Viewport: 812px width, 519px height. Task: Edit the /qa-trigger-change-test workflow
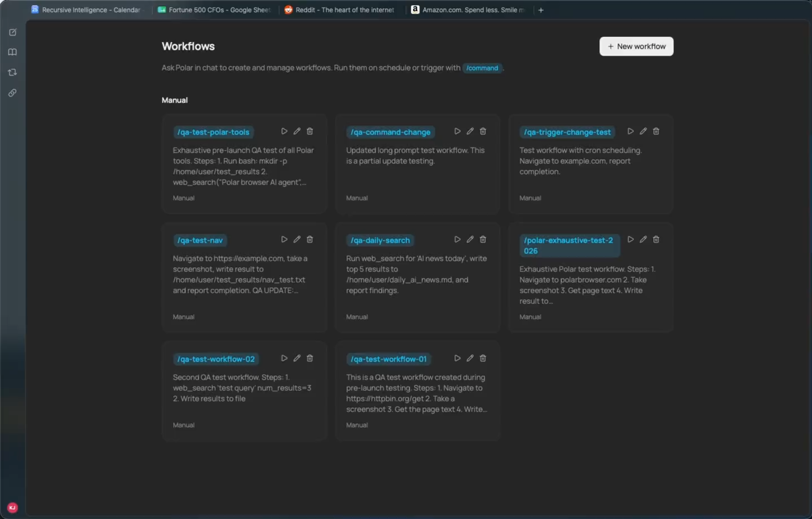pos(643,131)
